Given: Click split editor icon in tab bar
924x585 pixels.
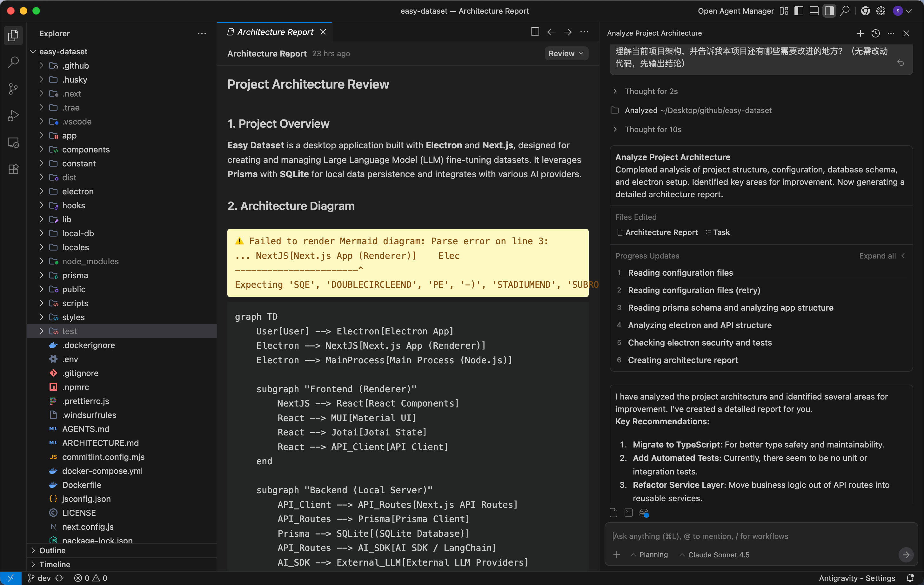Looking at the screenshot, I should pyautogui.click(x=534, y=32).
